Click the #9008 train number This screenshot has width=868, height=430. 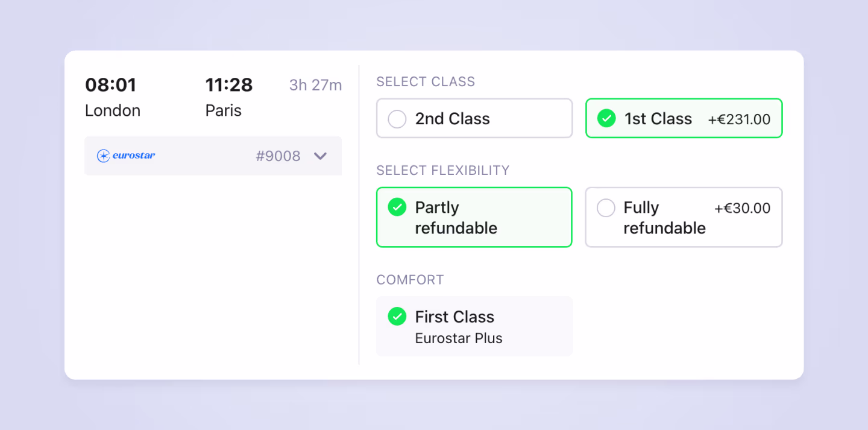pyautogui.click(x=278, y=156)
